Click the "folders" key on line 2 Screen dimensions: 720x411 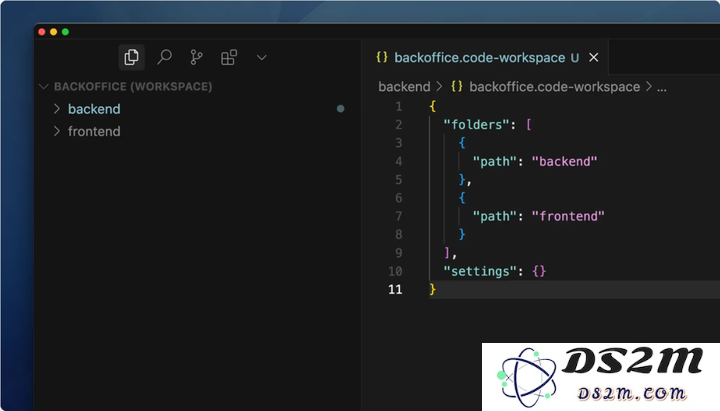click(x=477, y=125)
